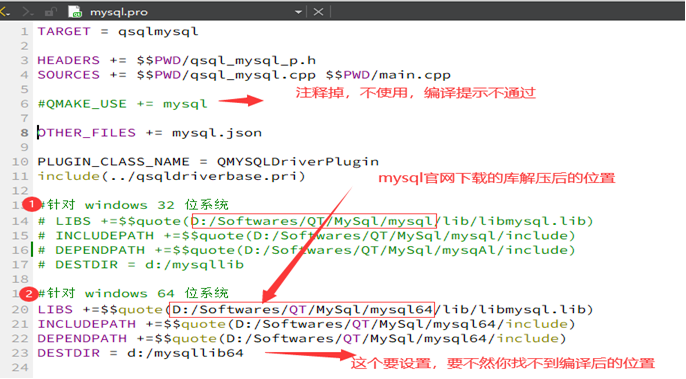The width and height of the screenshot is (686, 379).
Task: Click line number 1 in the gutter
Action: coord(24,32)
